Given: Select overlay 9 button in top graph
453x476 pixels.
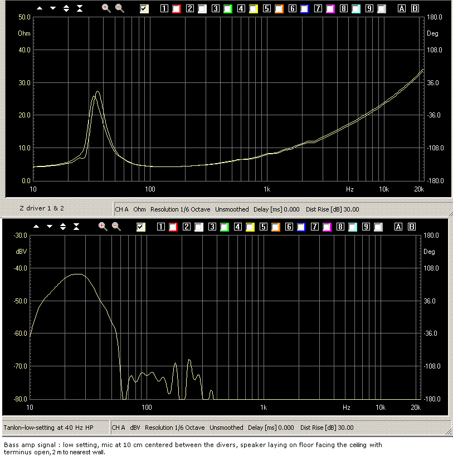Looking at the screenshot, I should click(x=369, y=8).
